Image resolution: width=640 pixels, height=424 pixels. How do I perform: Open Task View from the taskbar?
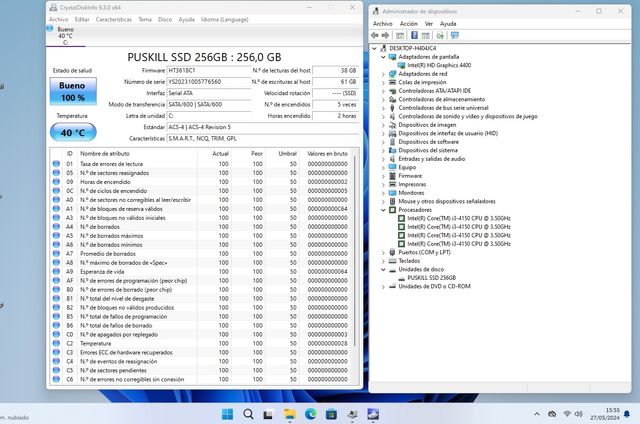(x=268, y=414)
